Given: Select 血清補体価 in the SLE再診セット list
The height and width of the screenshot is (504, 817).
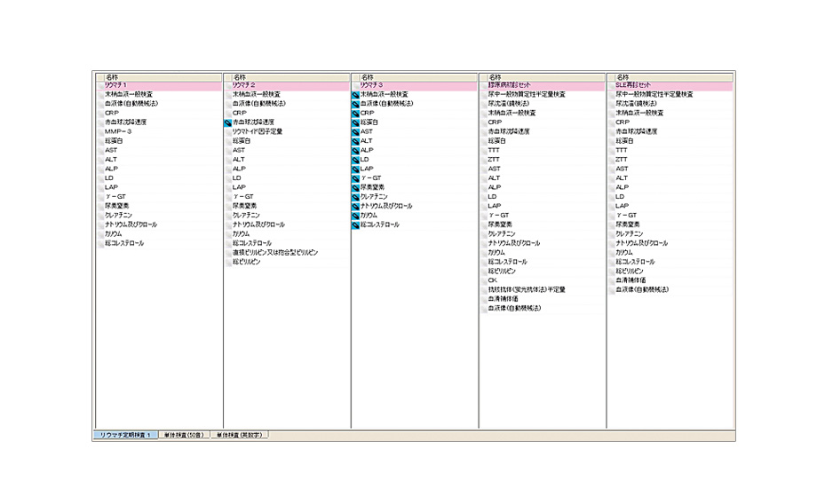Looking at the screenshot, I should coord(630,280).
